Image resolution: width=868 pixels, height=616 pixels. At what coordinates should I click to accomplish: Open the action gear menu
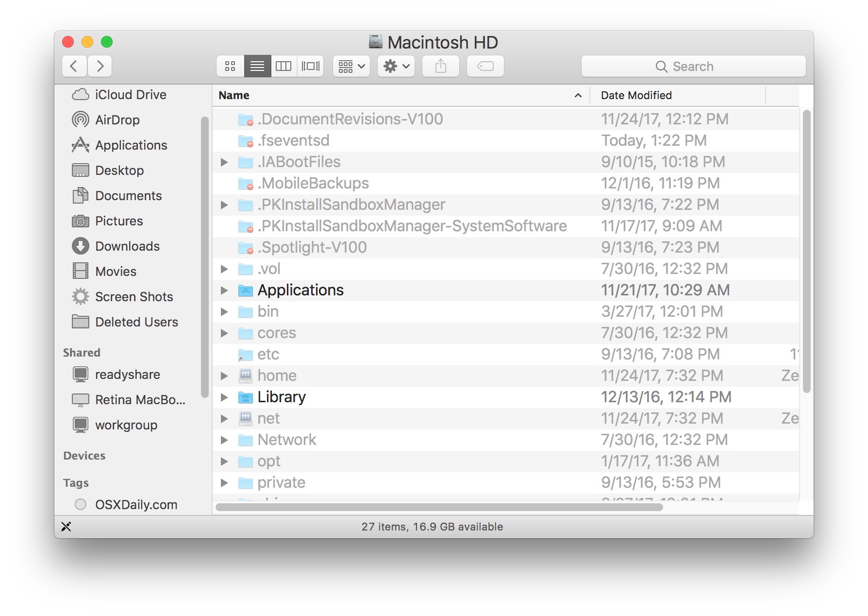395,66
